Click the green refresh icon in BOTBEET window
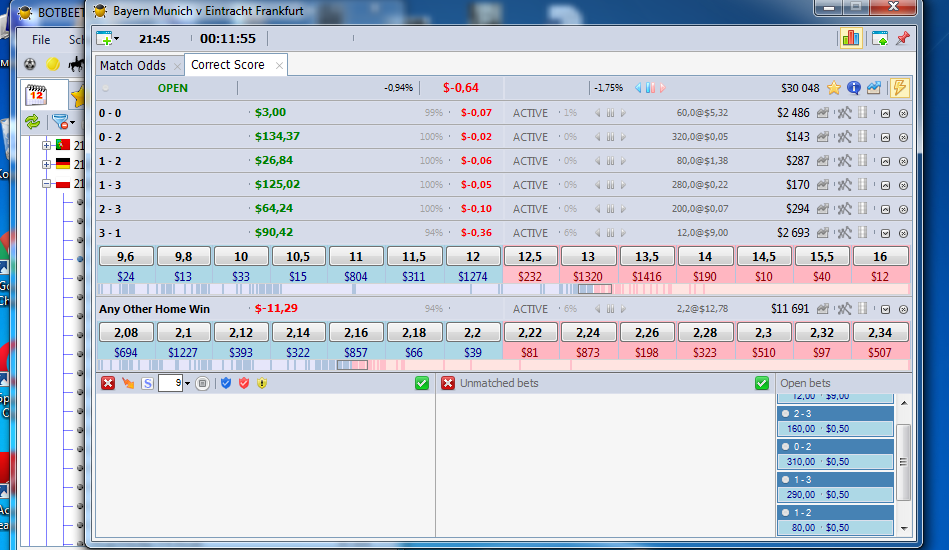 point(33,122)
